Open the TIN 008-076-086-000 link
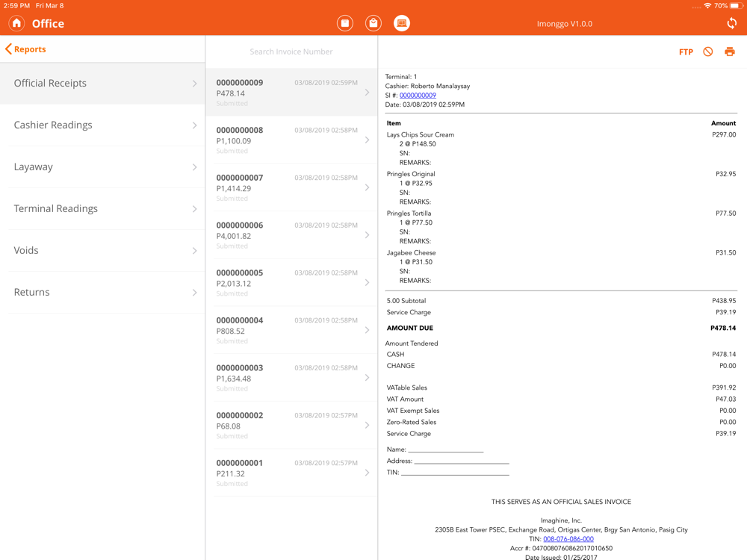Viewport: 747px width, 560px height. pyautogui.click(x=568, y=539)
